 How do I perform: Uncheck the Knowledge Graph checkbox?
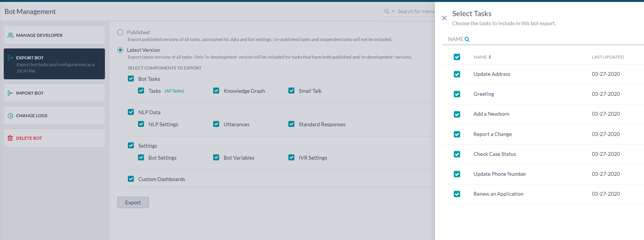tap(216, 91)
